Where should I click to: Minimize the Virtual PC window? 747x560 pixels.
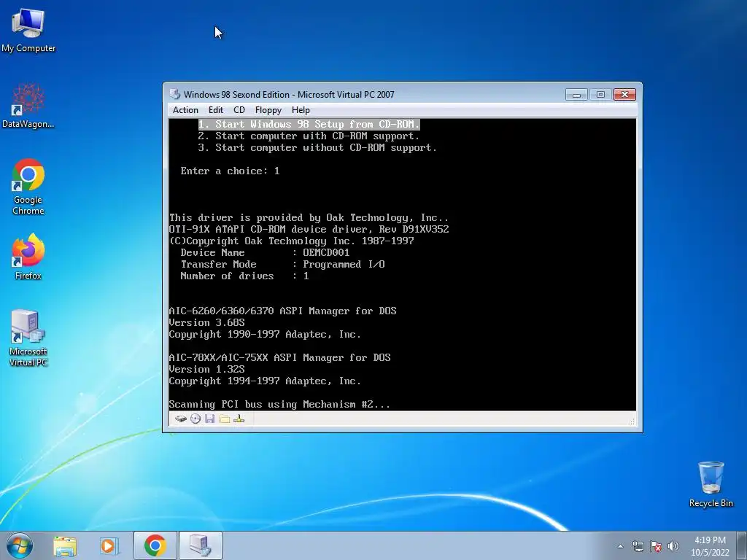(x=576, y=94)
